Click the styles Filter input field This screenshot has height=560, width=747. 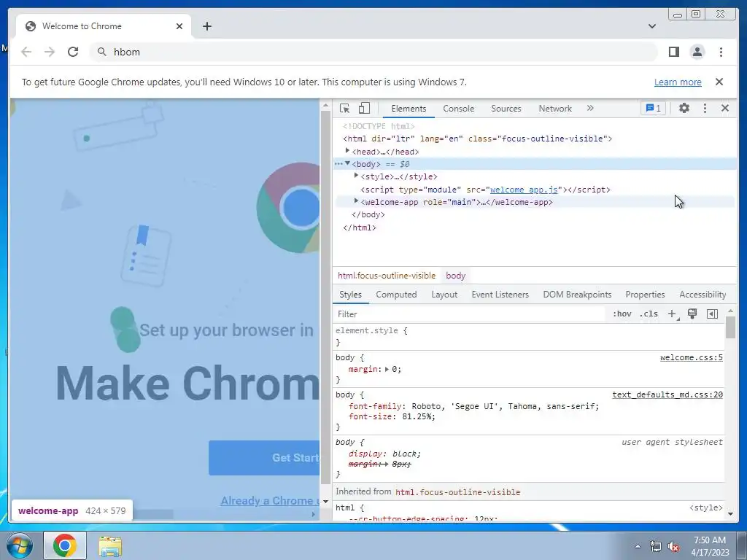coord(469,314)
